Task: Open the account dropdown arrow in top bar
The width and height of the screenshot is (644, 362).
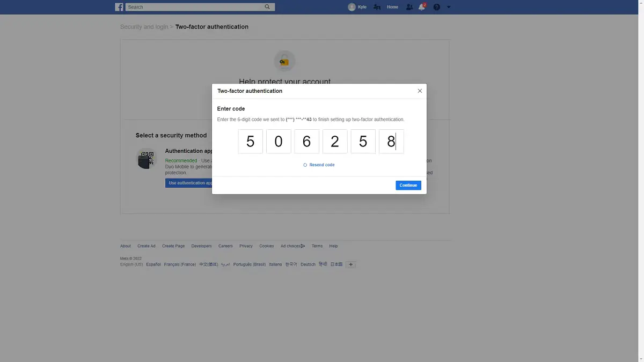Action: [449, 7]
